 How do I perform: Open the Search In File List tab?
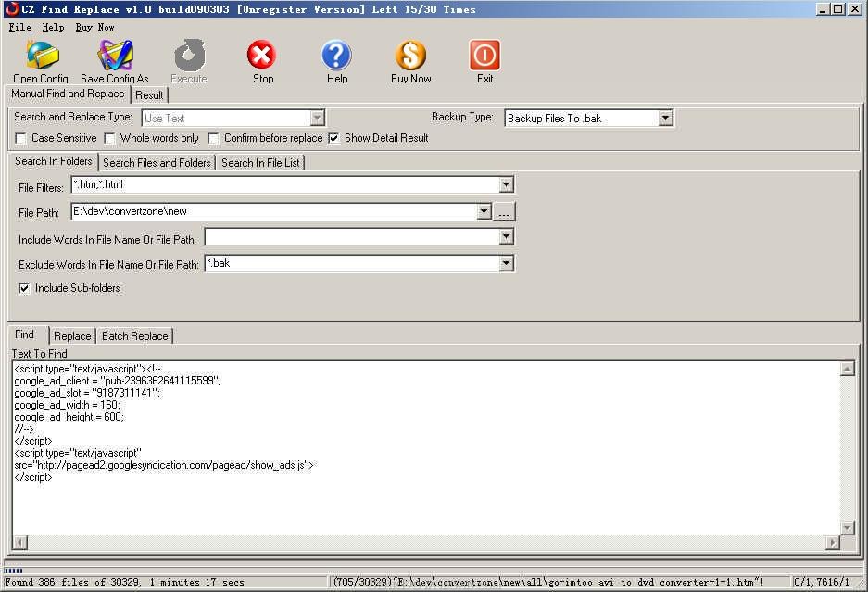coord(260,163)
